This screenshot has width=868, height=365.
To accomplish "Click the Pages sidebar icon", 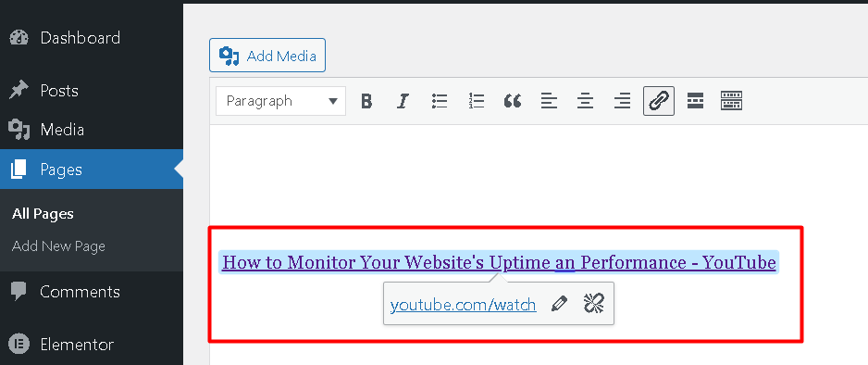I will tap(19, 170).
